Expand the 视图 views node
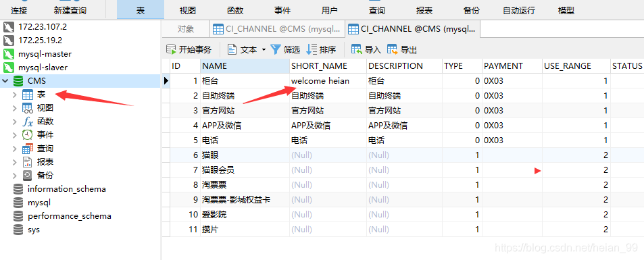 point(15,108)
